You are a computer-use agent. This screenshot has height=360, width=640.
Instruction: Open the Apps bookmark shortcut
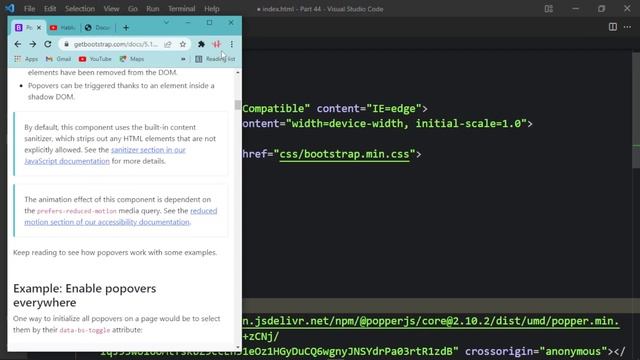(26, 59)
